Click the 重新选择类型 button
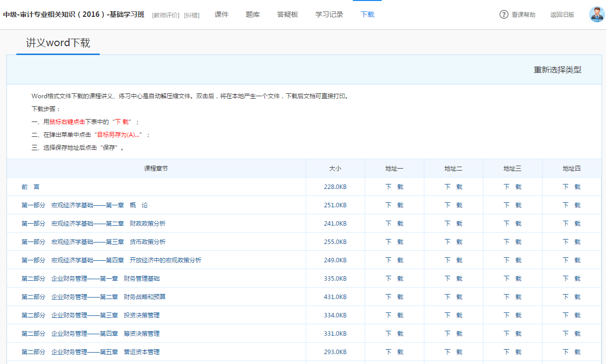Viewport: 606px width, 364px height. click(557, 70)
